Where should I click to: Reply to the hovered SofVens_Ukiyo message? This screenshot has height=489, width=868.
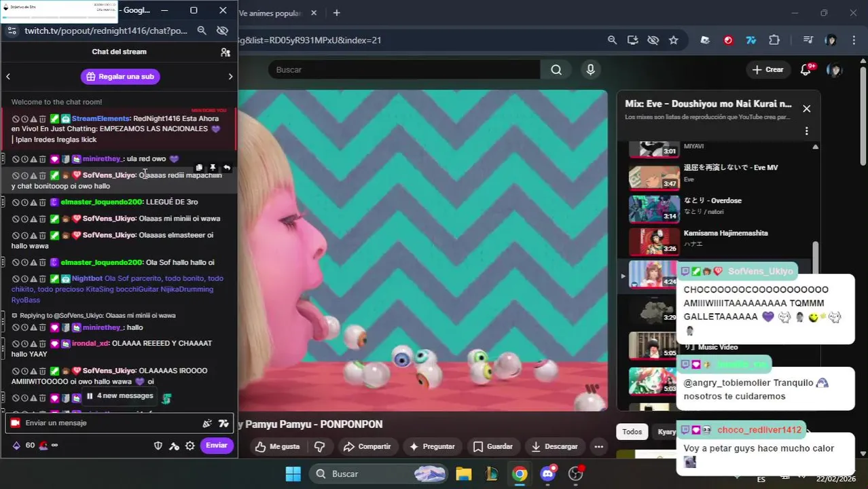(227, 168)
